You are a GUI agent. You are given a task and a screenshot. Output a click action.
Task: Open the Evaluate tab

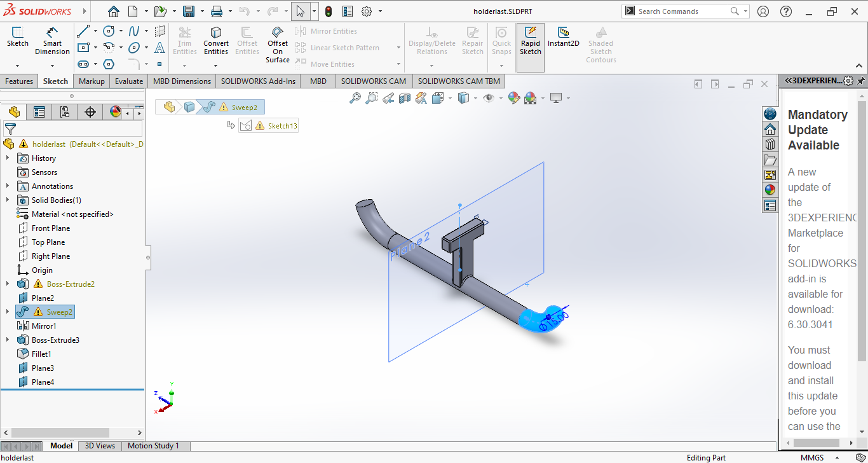click(x=129, y=81)
